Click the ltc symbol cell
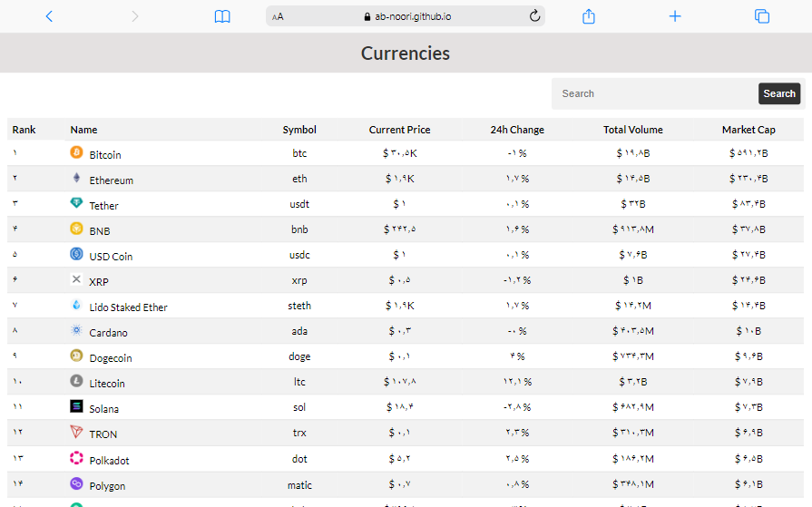 [x=299, y=382]
